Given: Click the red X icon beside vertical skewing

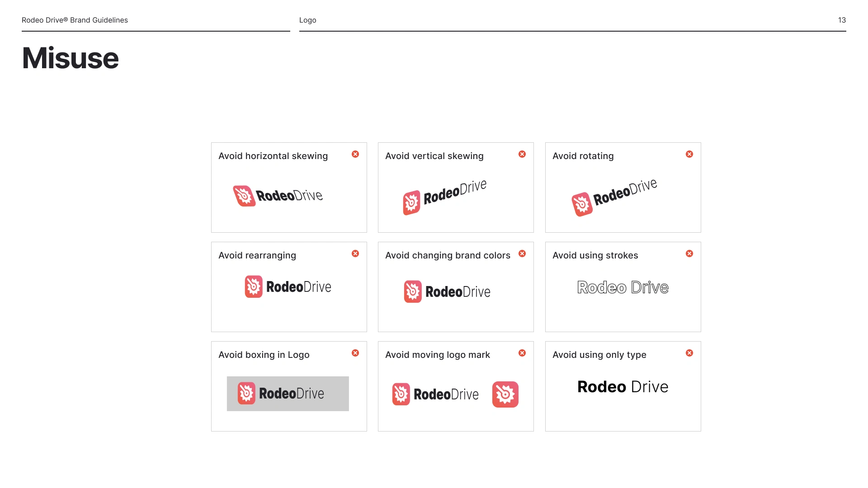Looking at the screenshot, I should tap(522, 155).
